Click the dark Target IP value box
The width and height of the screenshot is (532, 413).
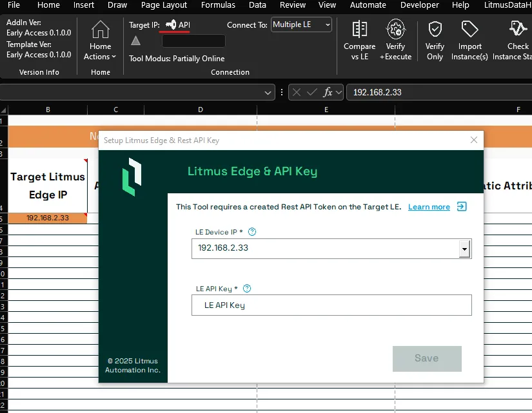[x=193, y=41]
